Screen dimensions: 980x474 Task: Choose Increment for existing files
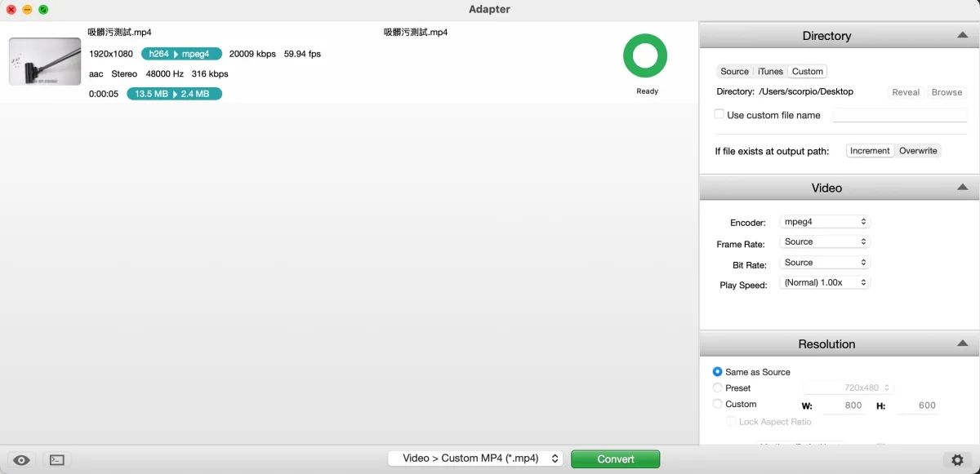[871, 151]
